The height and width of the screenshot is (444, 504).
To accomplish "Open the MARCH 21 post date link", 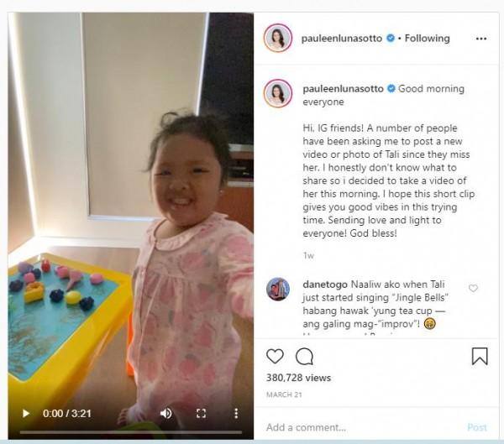I will 284,394.
